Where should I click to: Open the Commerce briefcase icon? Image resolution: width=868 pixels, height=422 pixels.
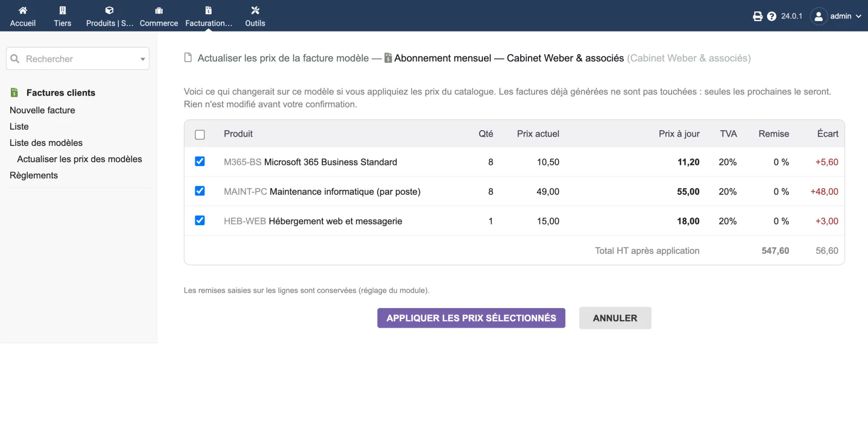pyautogui.click(x=159, y=10)
